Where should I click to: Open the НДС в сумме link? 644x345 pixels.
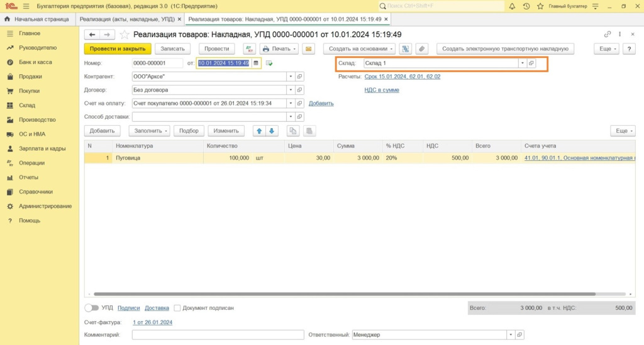(382, 90)
